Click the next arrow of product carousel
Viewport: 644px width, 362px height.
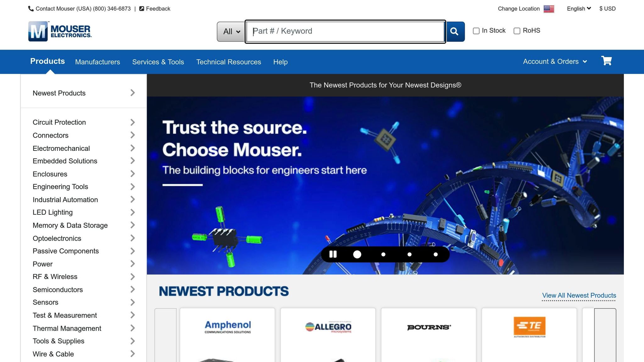point(605,335)
